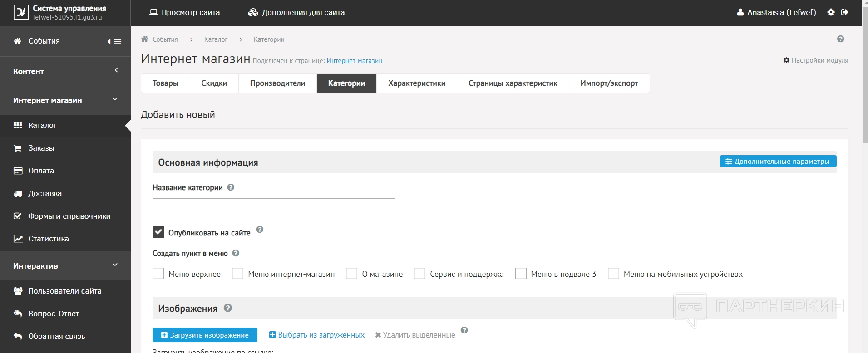This screenshot has height=353, width=868.
Task: Click the help question mark near breadcrumbs
Action: tap(840, 39)
